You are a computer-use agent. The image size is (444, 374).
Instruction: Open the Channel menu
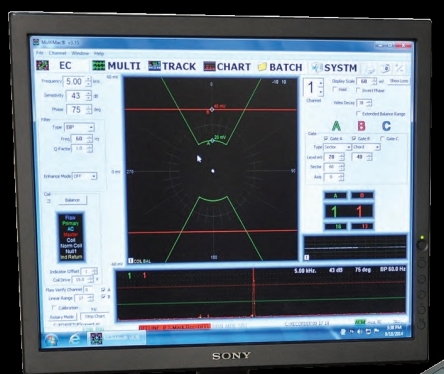(x=57, y=53)
